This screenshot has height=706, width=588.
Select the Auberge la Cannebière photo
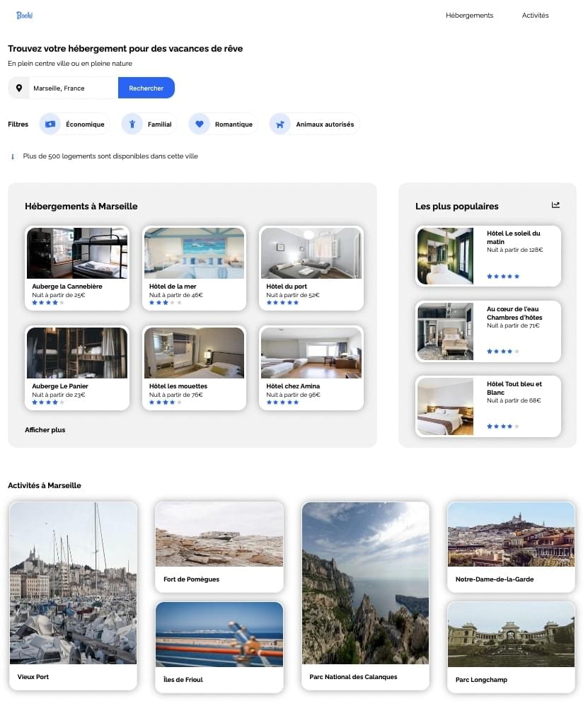[77, 253]
